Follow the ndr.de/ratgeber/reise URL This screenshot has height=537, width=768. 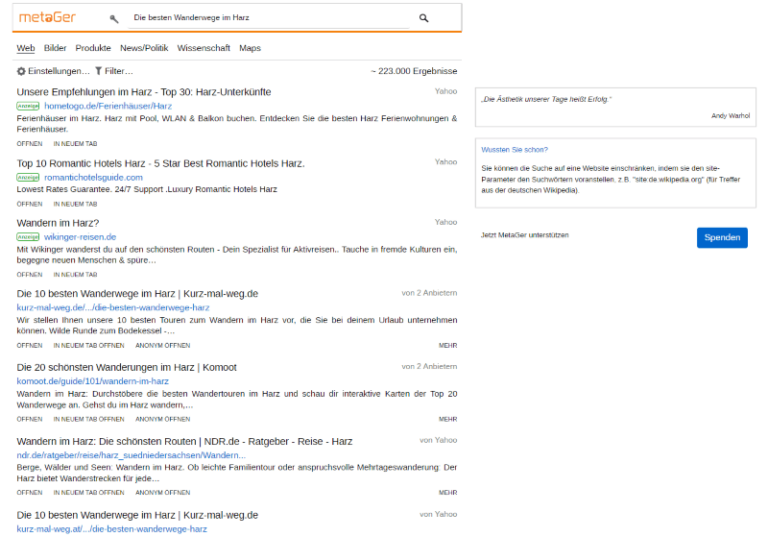click(131, 455)
